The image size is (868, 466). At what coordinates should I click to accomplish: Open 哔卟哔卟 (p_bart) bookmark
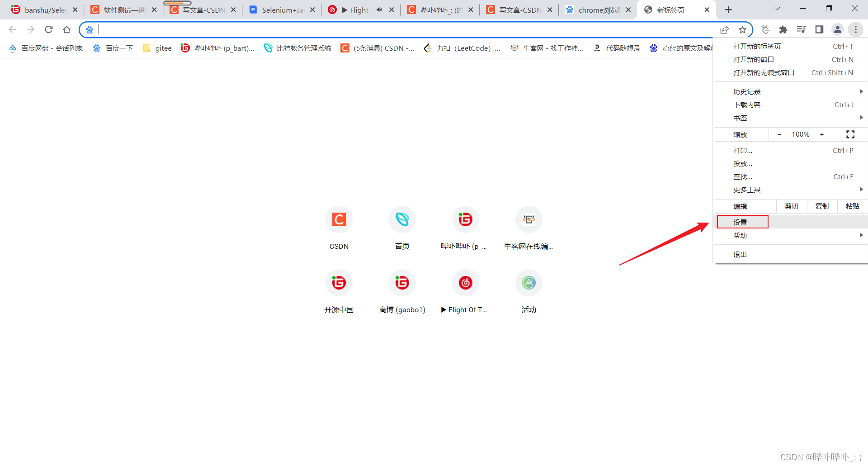coord(217,48)
